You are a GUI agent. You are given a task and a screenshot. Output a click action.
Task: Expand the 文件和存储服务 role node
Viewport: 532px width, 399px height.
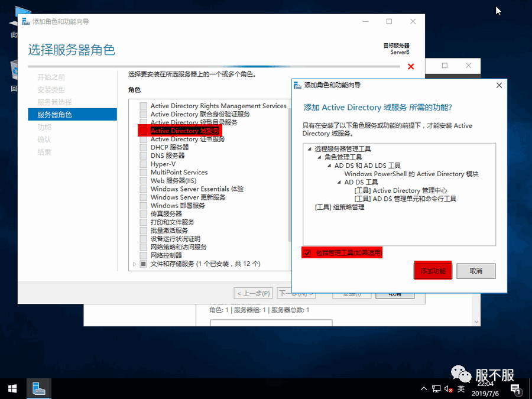[135, 264]
